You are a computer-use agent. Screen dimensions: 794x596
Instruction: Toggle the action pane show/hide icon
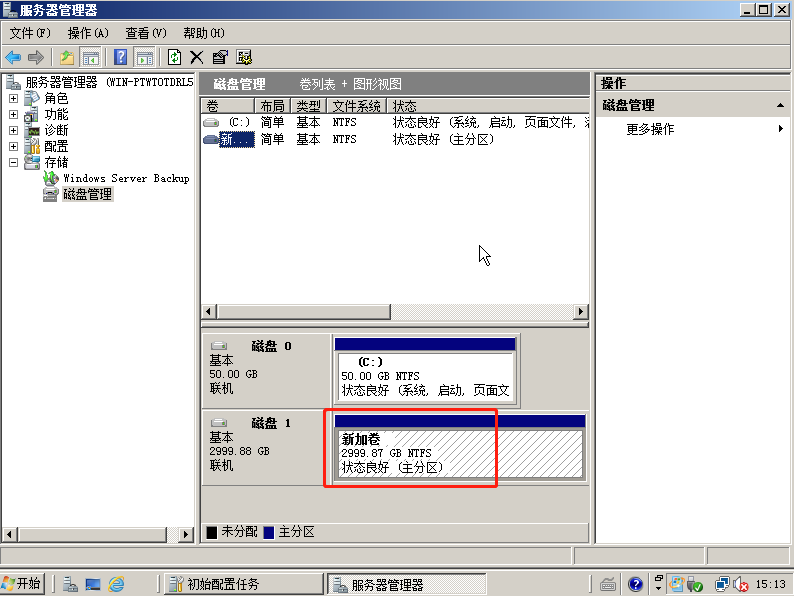[x=145, y=57]
